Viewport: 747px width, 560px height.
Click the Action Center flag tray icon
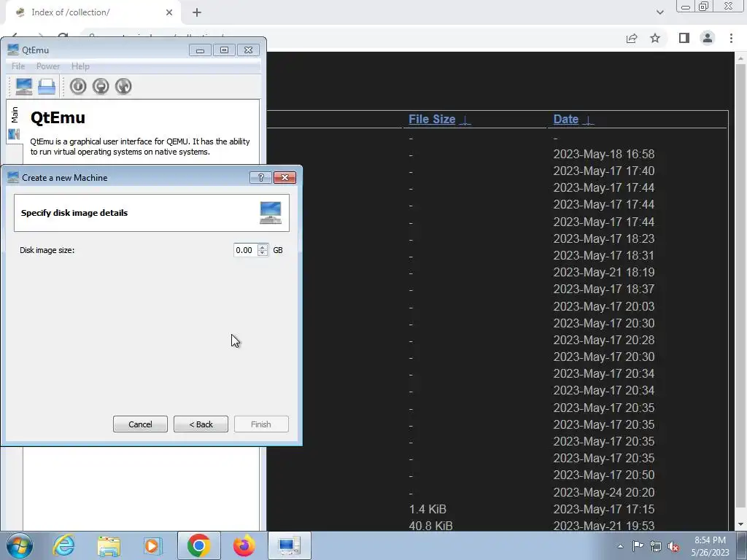(x=638, y=546)
